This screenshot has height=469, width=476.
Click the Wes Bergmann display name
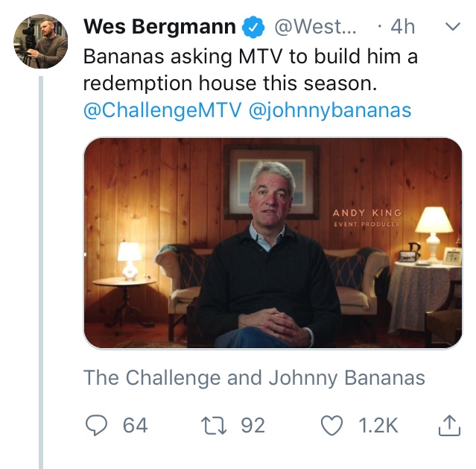pyautogui.click(x=159, y=26)
